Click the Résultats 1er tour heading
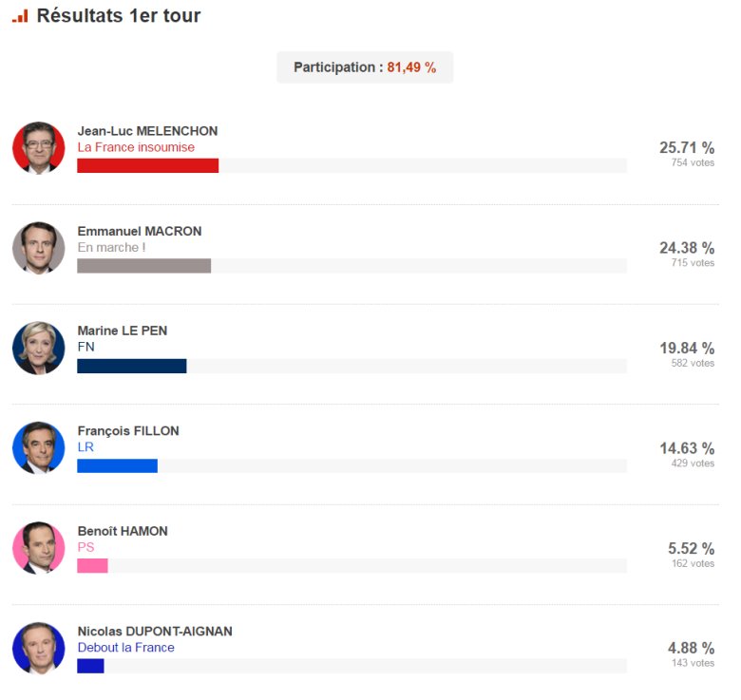 [119, 15]
